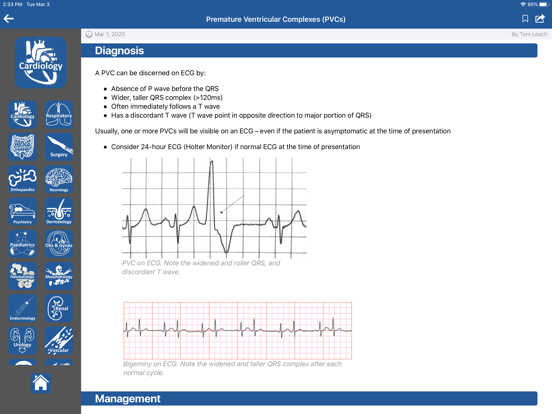This screenshot has height=414, width=552.
Task: Tap the 'Has a discordant T wave' bullet
Action: [x=241, y=115]
